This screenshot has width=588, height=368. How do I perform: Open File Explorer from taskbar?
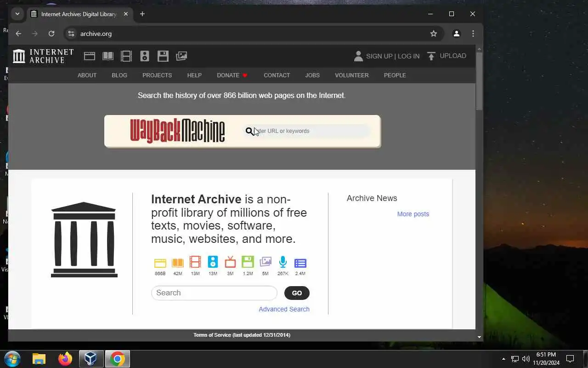(x=39, y=359)
